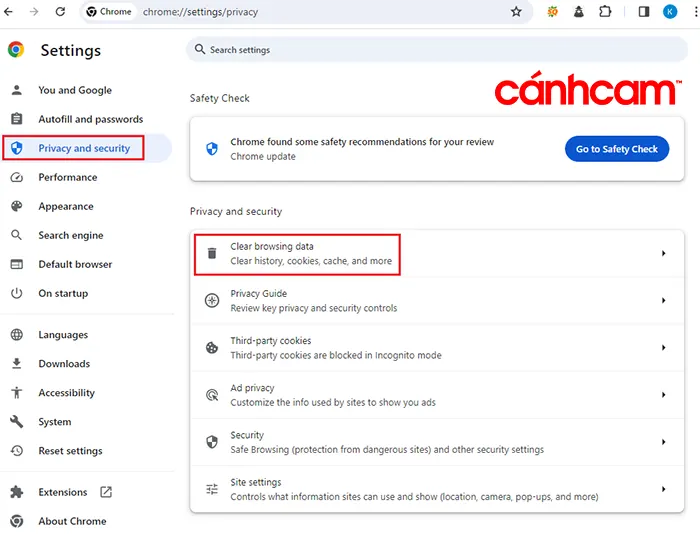The width and height of the screenshot is (700, 537).
Task: Click the search magnifier icon in Search settings
Action: 200,49
